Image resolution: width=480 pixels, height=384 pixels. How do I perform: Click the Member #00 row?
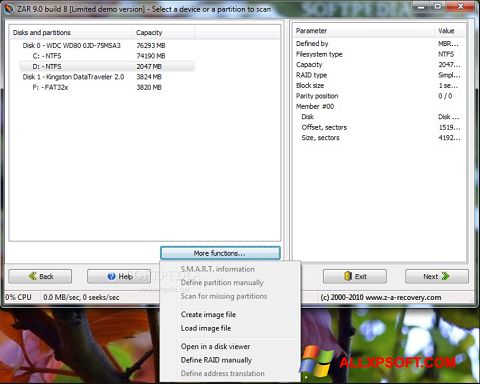click(379, 106)
